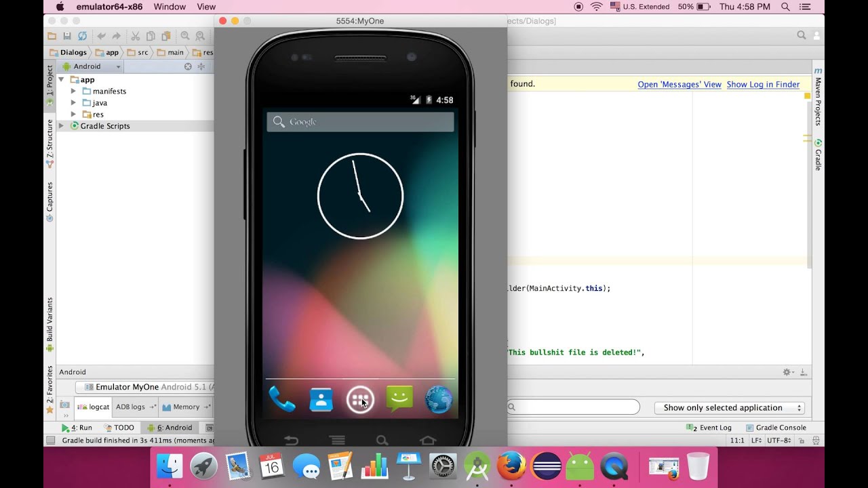Launch the Phone app in the emulator
The image size is (868, 488).
click(x=283, y=401)
